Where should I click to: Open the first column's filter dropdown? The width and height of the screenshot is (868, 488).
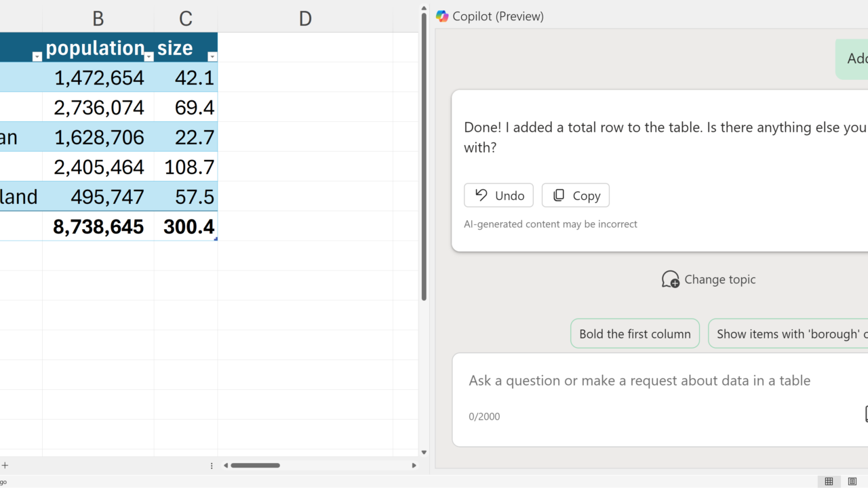tap(37, 57)
